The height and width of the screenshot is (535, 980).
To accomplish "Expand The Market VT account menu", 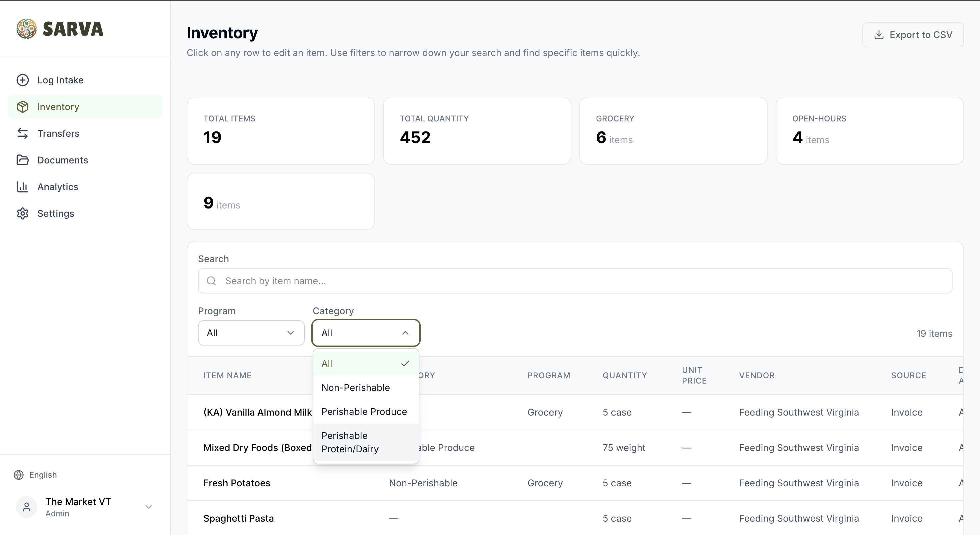I will [x=148, y=507].
